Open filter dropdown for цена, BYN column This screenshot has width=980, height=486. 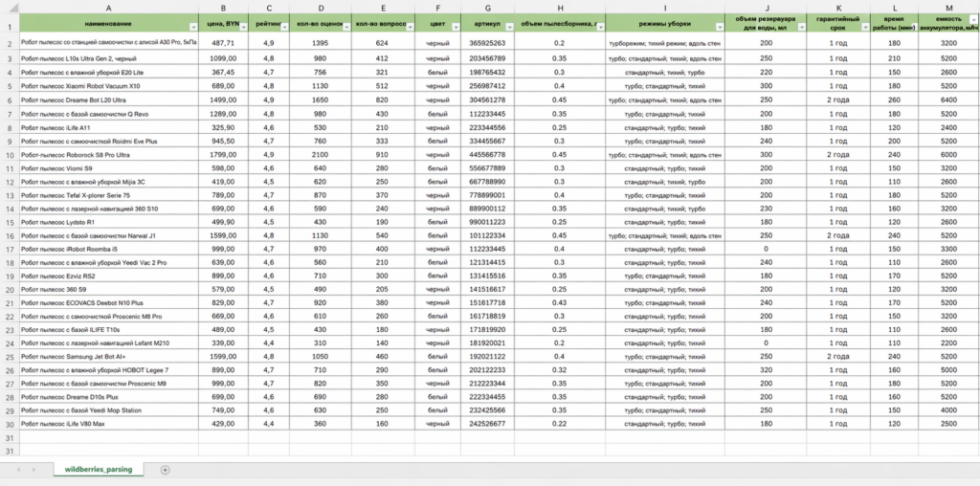[x=243, y=28]
